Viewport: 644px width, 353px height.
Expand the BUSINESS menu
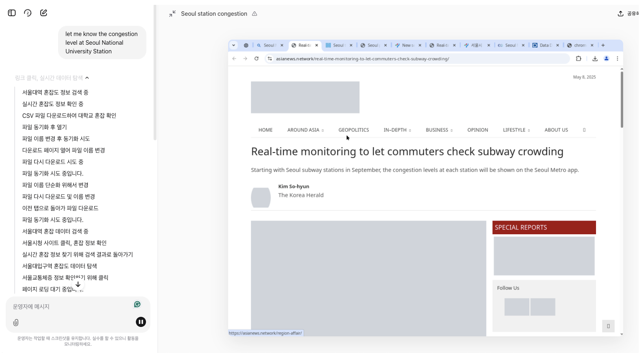439,130
